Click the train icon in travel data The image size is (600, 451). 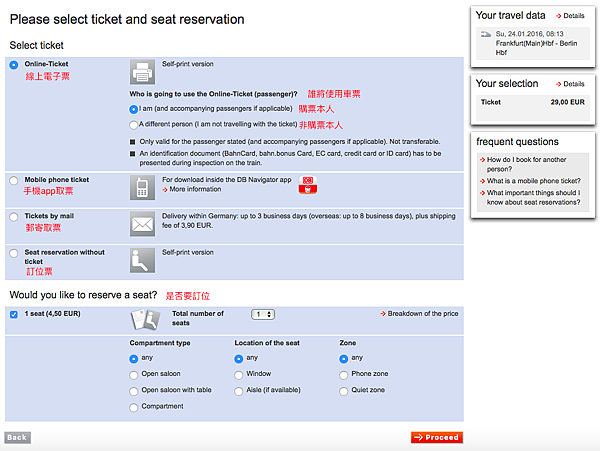pos(485,35)
